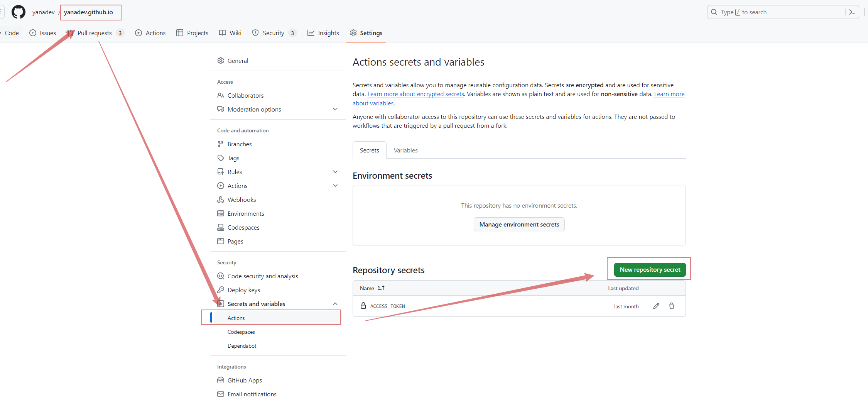Click the 'last month' timestamp
This screenshot has width=868, height=411.
coord(626,306)
